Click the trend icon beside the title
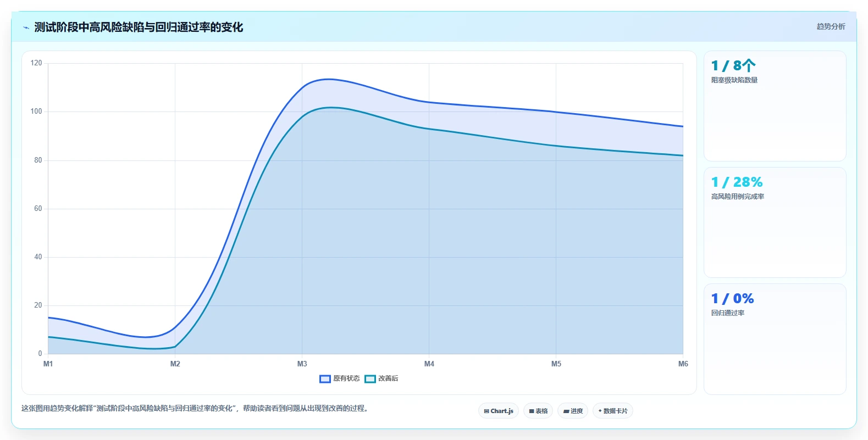The width and height of the screenshot is (868, 440). 26,27
